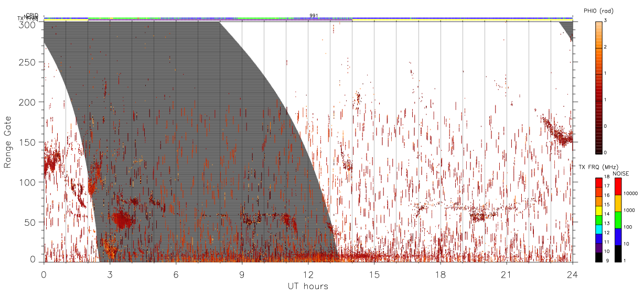Image resolution: width=644 pixels, height=297 pixels.
Task: Click the 9 UT hours tick label
Action: [242, 274]
